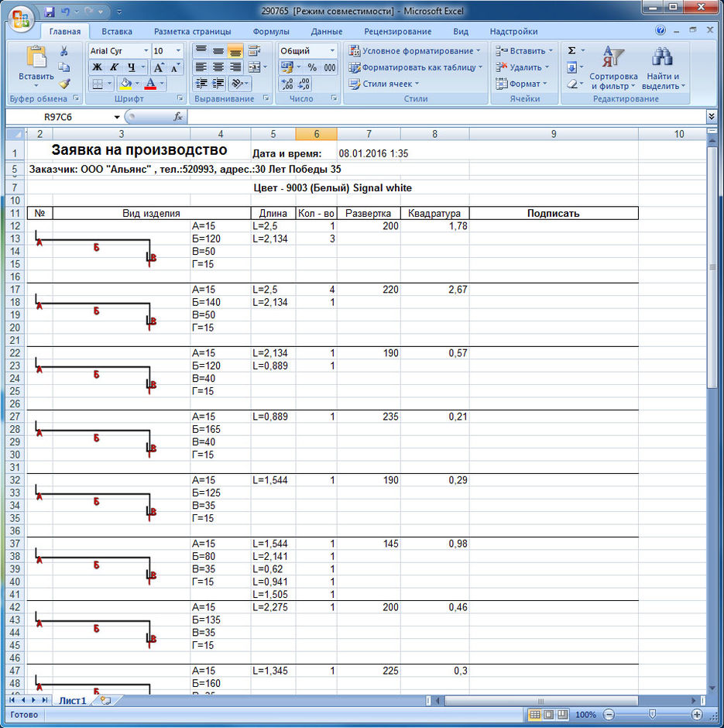
Task: Open Find and Select binoculars
Action: (662, 68)
